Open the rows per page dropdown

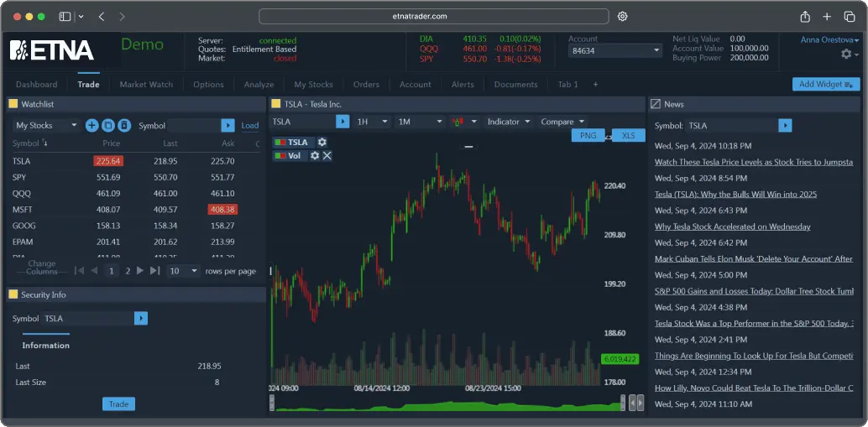[x=183, y=271]
